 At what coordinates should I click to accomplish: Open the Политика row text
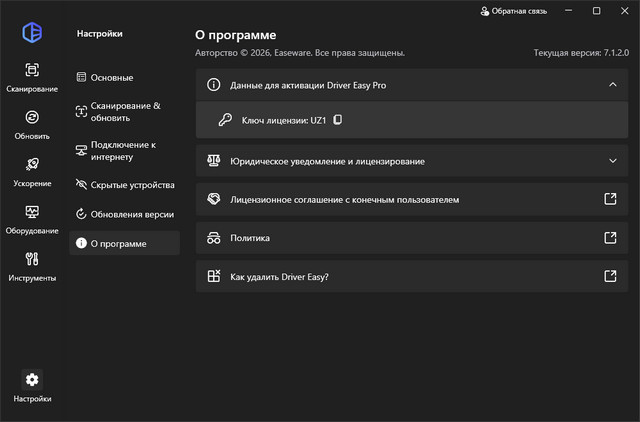click(250, 238)
